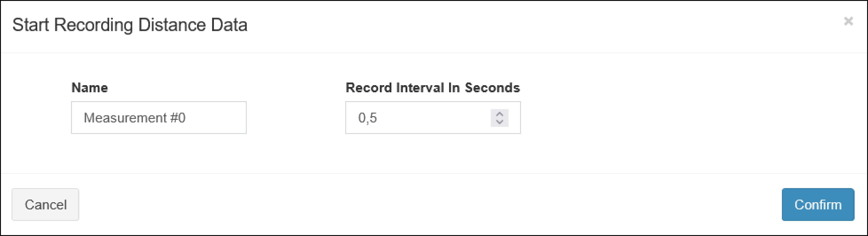Screen dimensions: 868x236
Task: Start the recording by clicking Confirm
Action: click(x=818, y=205)
